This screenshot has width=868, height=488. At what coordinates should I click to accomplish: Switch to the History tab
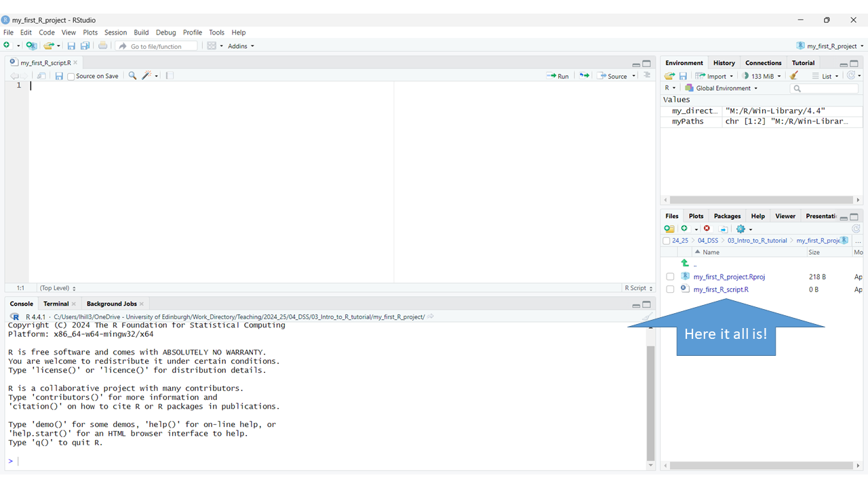click(x=724, y=63)
